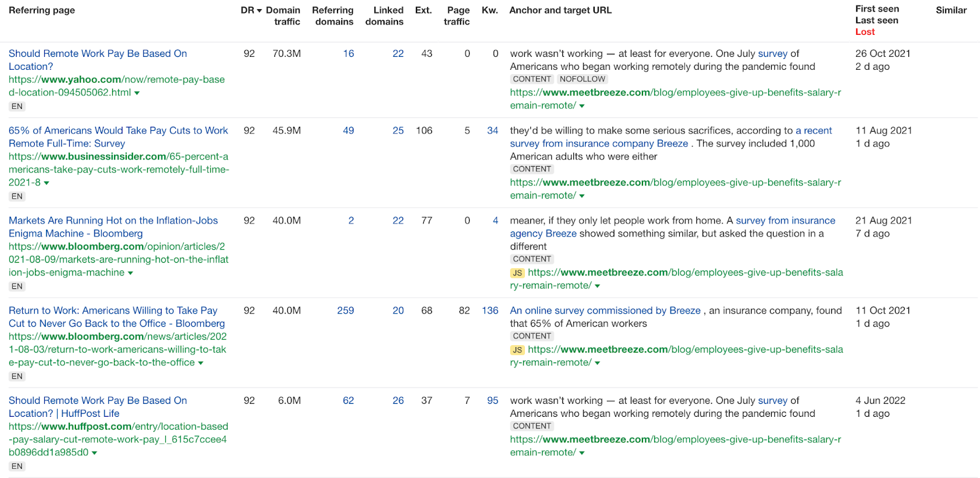Click 'An online survey commissioned by Breeze' anchor

point(605,311)
